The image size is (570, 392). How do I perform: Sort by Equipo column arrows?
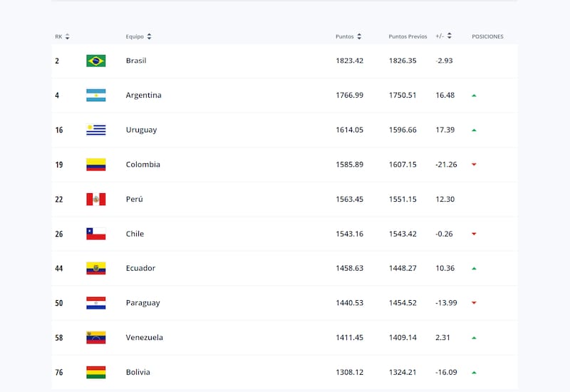[x=149, y=36]
